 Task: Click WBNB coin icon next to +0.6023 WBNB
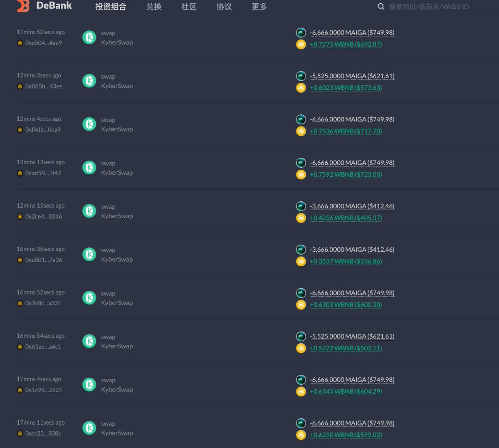[301, 88]
